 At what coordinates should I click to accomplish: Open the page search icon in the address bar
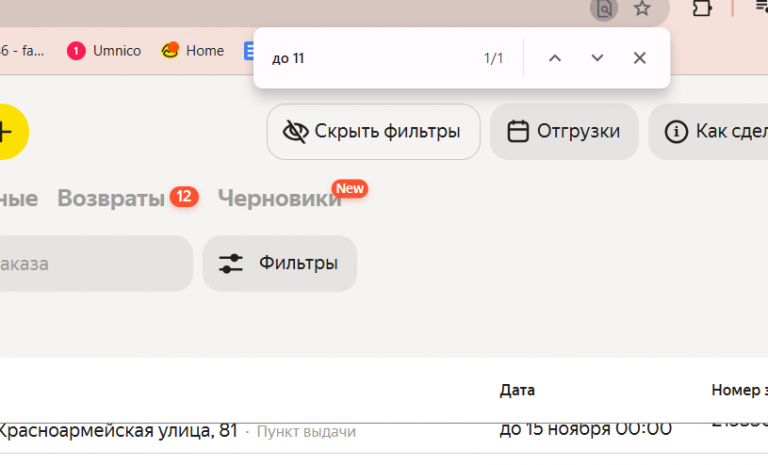coord(604,9)
